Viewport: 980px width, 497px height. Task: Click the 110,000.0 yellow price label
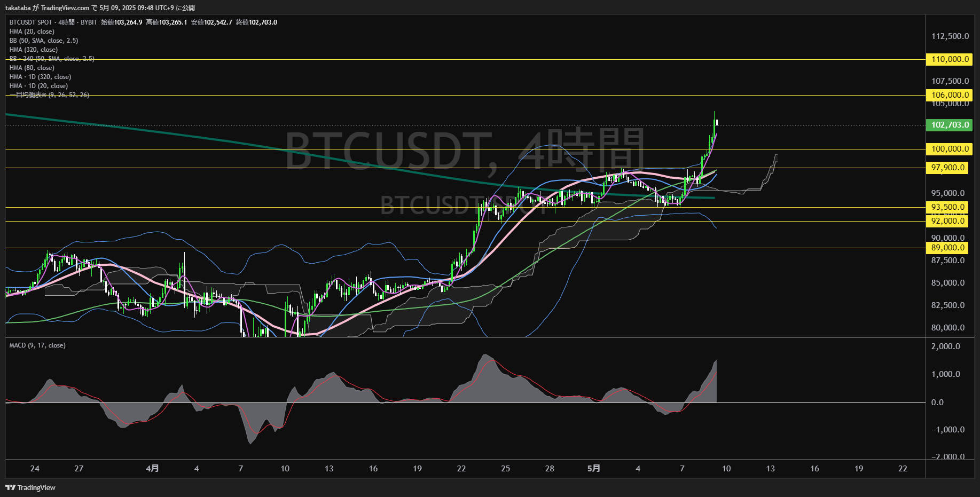tap(949, 59)
